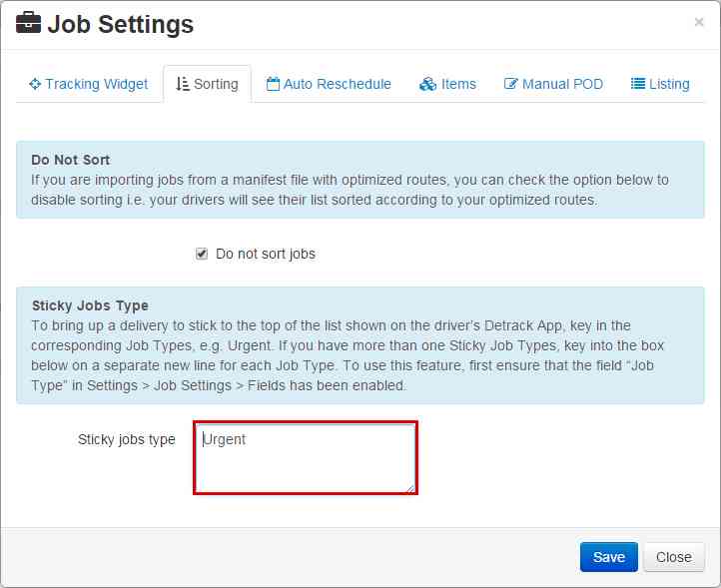This screenshot has width=721, height=588.
Task: Untick the Do not sort jobs checkbox
Action: [202, 255]
